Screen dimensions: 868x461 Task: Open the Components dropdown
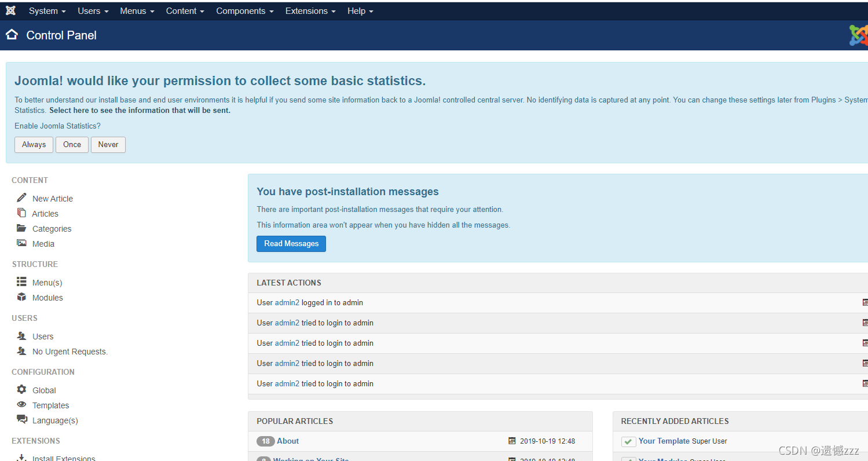tap(245, 11)
